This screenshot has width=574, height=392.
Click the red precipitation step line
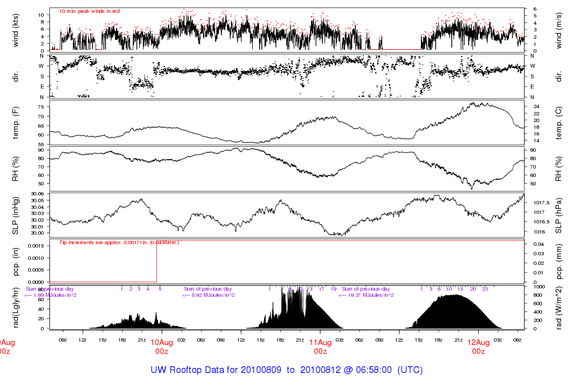[157, 261]
